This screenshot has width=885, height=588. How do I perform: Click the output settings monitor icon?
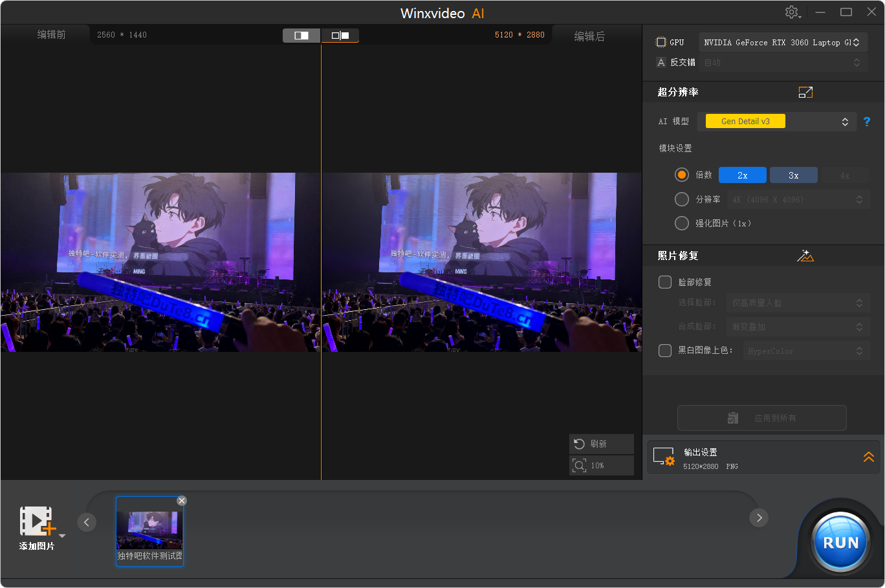tap(664, 457)
